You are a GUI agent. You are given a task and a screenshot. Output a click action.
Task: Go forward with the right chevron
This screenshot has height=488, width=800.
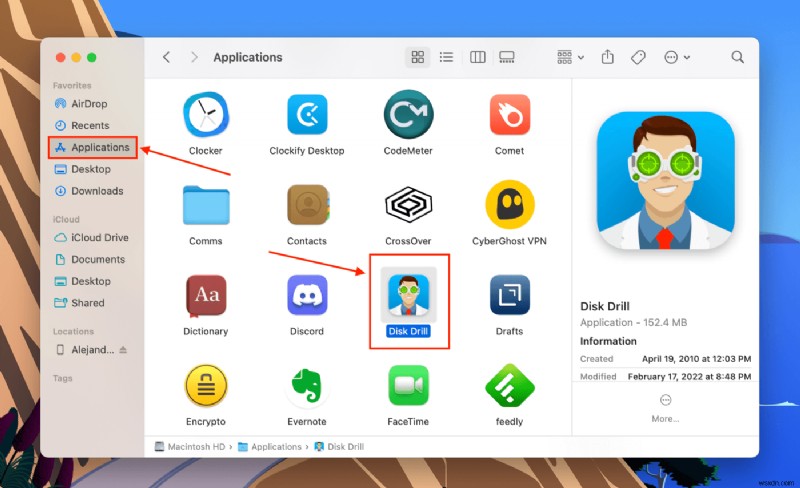(193, 57)
